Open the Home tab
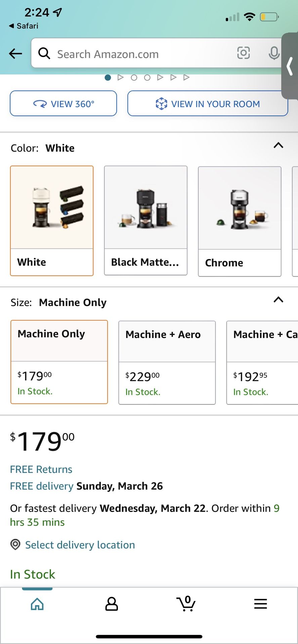Viewport: 298px width, 644px height. coord(37,604)
